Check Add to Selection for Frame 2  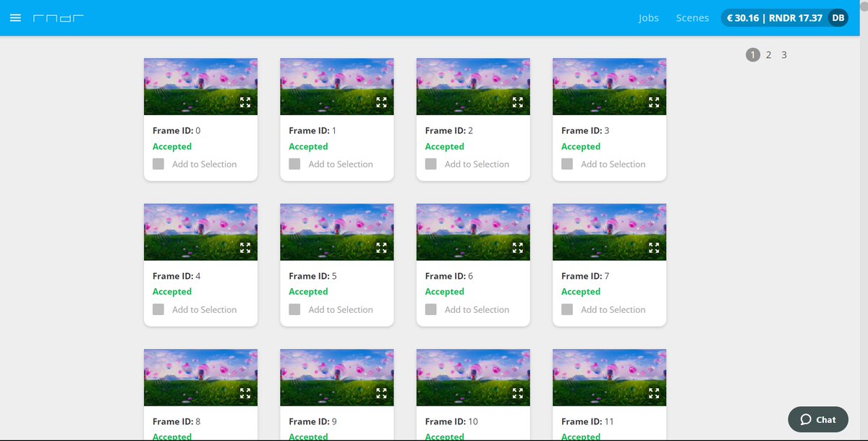[431, 164]
